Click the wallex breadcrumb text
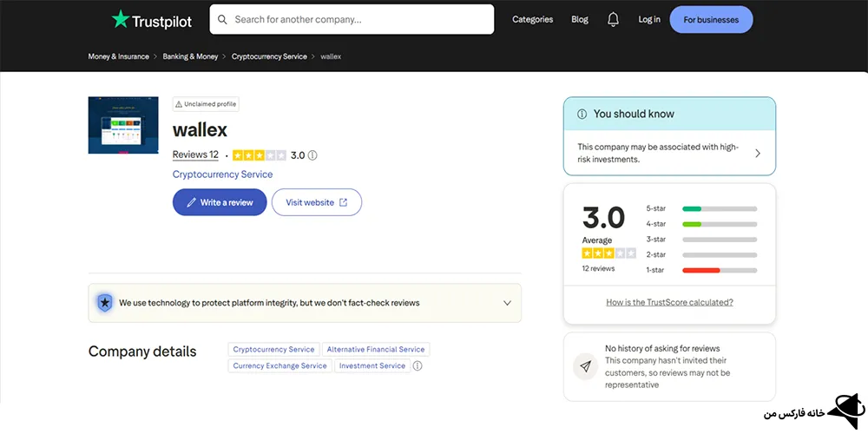Viewport: 868px width, 434px height. [x=331, y=56]
